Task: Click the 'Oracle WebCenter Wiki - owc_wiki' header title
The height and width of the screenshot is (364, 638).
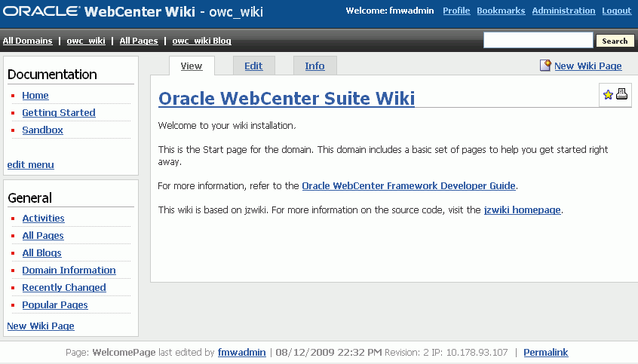Action: tap(133, 11)
